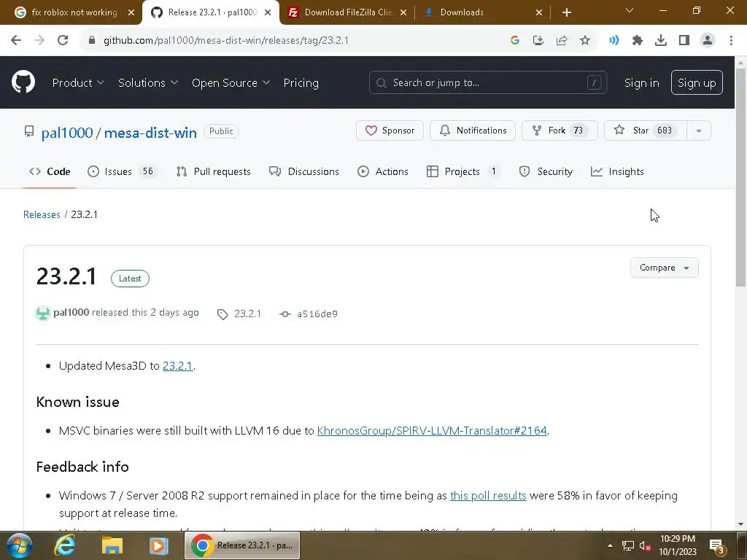Viewport: 747px width, 560px height.
Task: Click the browser back arrow
Action: click(16, 41)
